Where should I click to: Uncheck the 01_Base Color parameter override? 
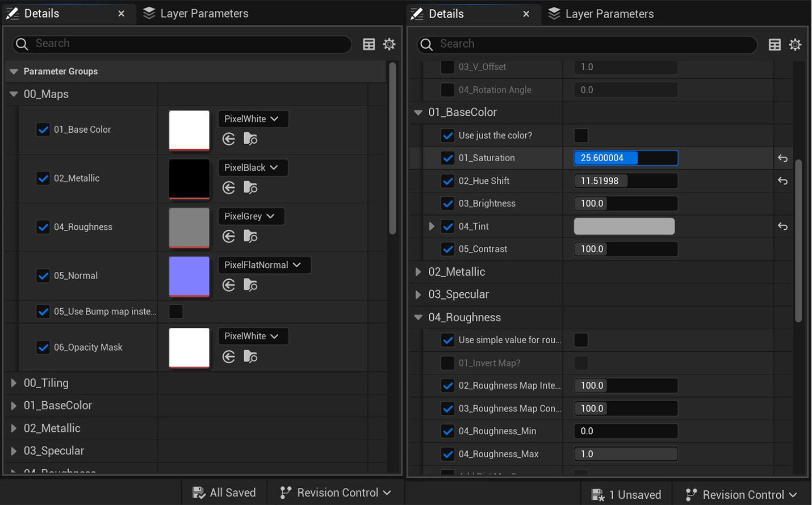pos(43,129)
